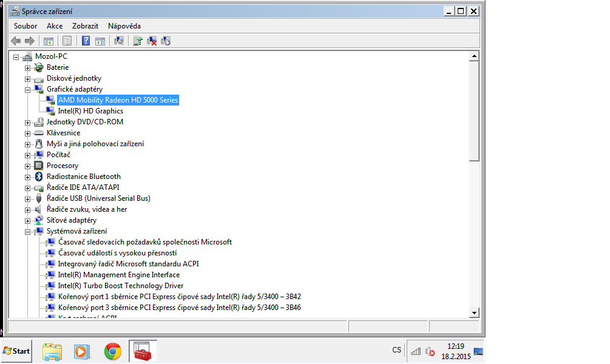Expand the Jednotky DVD/CD-ROM category
The width and height of the screenshot is (610, 364).
click(28, 123)
